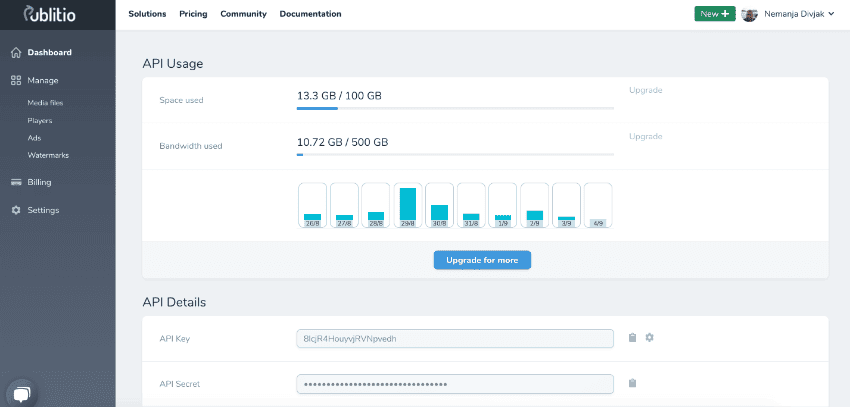850x407 pixels.
Task: Open the chat support bubble
Action: [x=22, y=392]
